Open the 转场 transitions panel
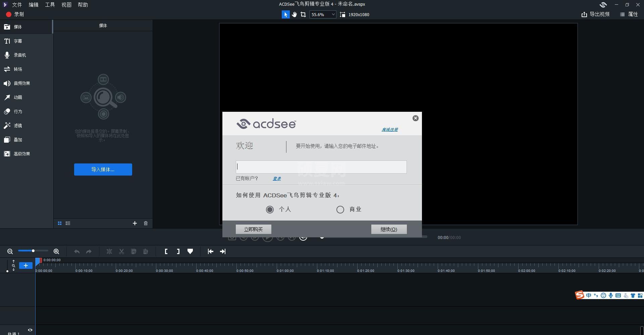The width and height of the screenshot is (644, 335). point(26,69)
